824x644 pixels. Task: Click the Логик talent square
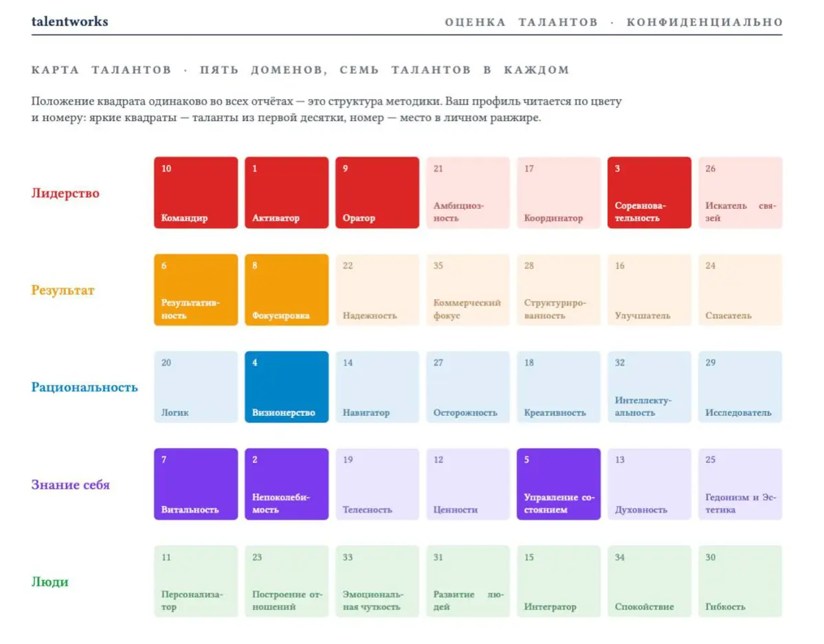[195, 387]
